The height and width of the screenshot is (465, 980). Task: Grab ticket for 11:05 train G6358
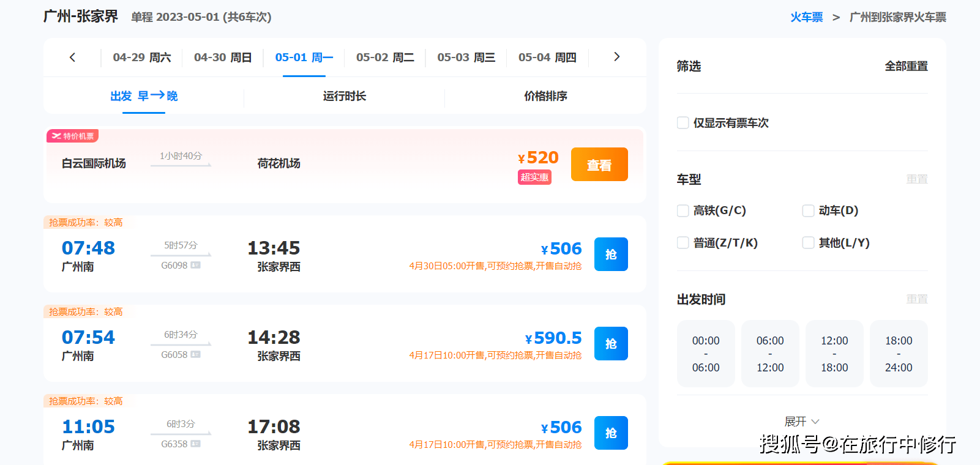(610, 433)
